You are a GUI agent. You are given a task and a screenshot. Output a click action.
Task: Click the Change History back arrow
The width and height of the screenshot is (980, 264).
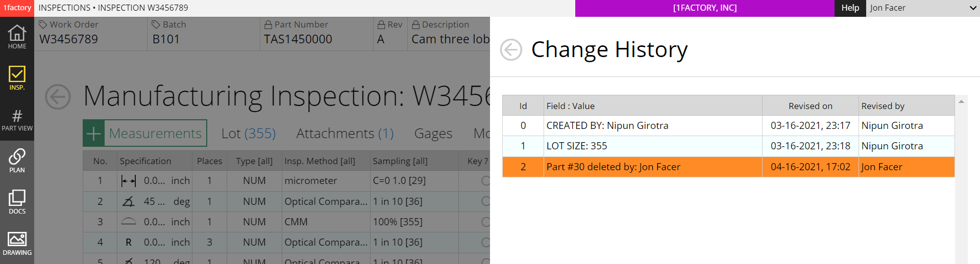(511, 50)
